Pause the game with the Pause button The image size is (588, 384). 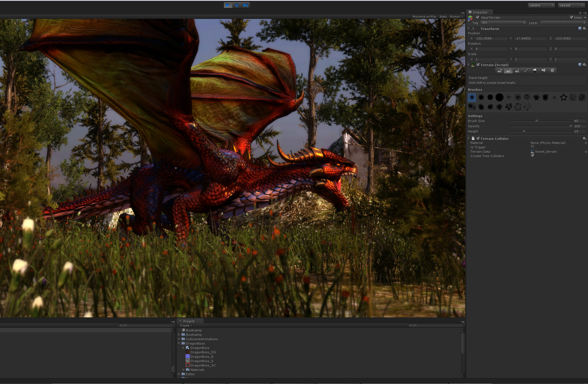click(x=237, y=5)
